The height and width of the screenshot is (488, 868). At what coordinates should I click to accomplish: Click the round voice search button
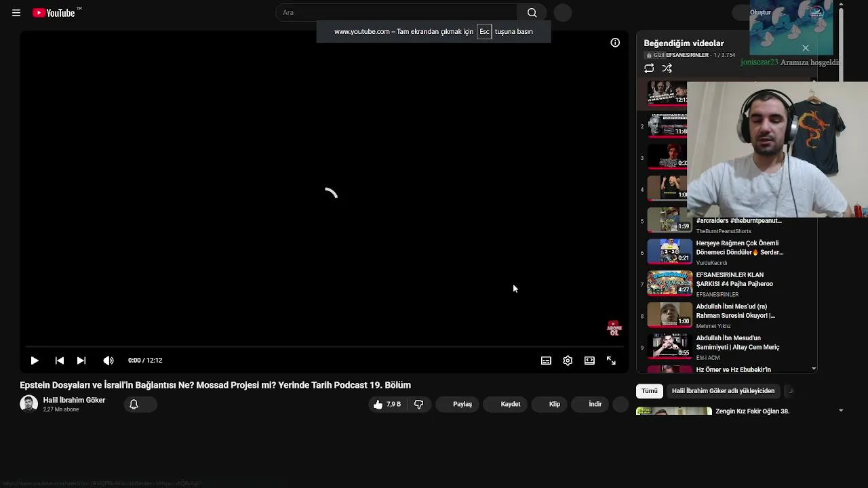(x=563, y=12)
